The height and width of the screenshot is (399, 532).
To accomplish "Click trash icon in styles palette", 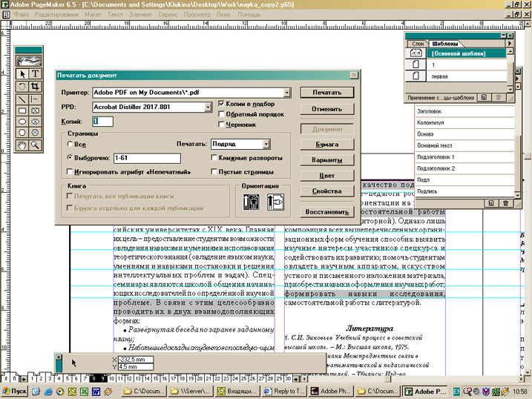I will 505,203.
